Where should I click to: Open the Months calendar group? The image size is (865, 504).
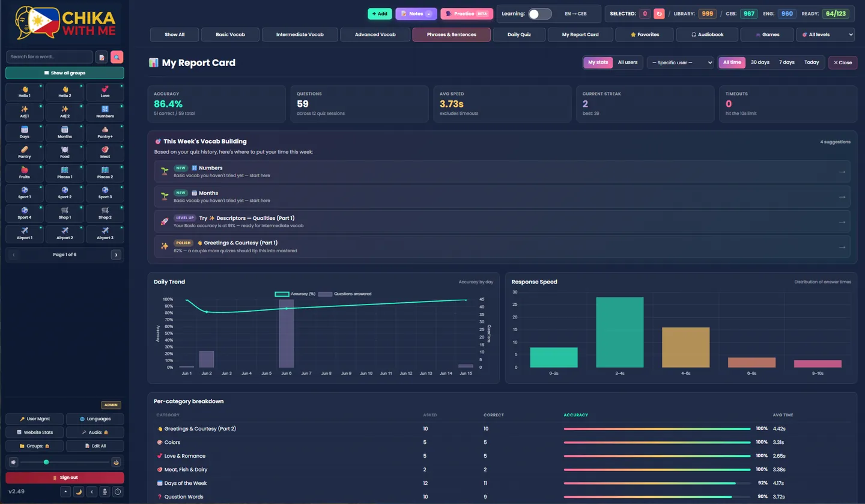[65, 133]
